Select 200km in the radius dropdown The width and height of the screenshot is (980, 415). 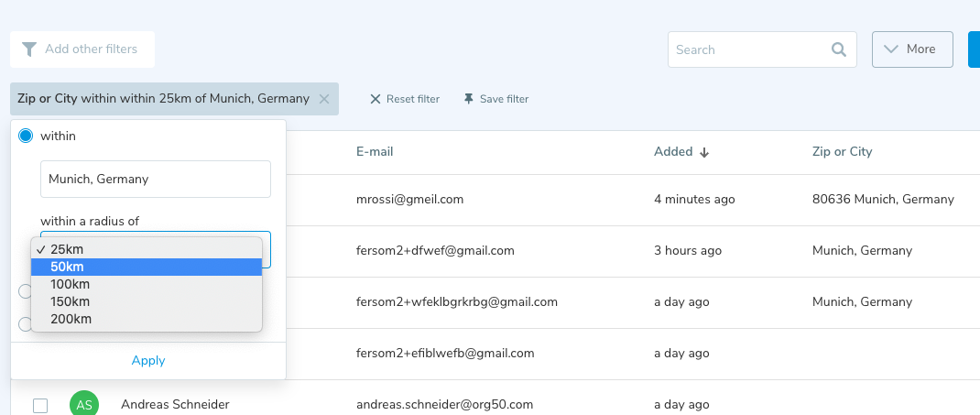71,319
